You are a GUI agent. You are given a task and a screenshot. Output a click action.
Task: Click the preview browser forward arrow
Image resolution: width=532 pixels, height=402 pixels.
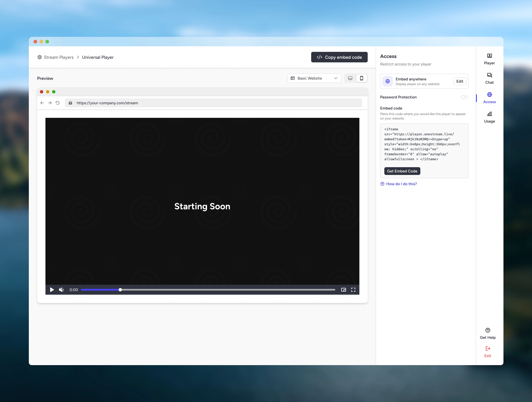pos(50,103)
